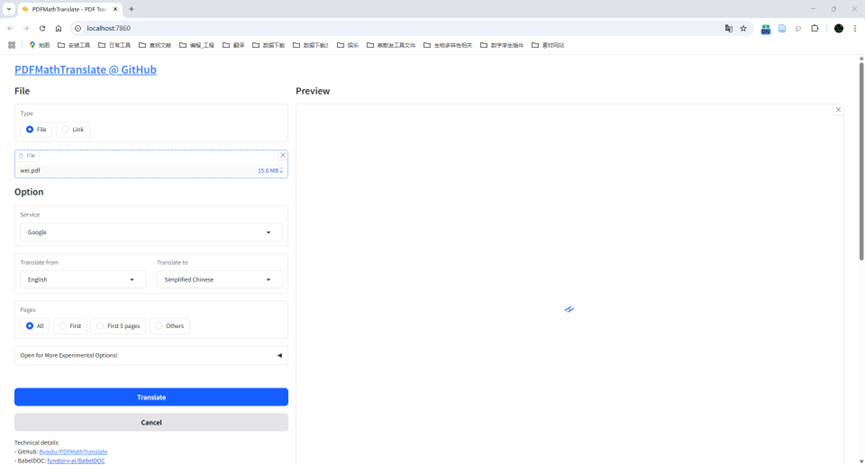Click the blue Translate button

(x=151, y=397)
